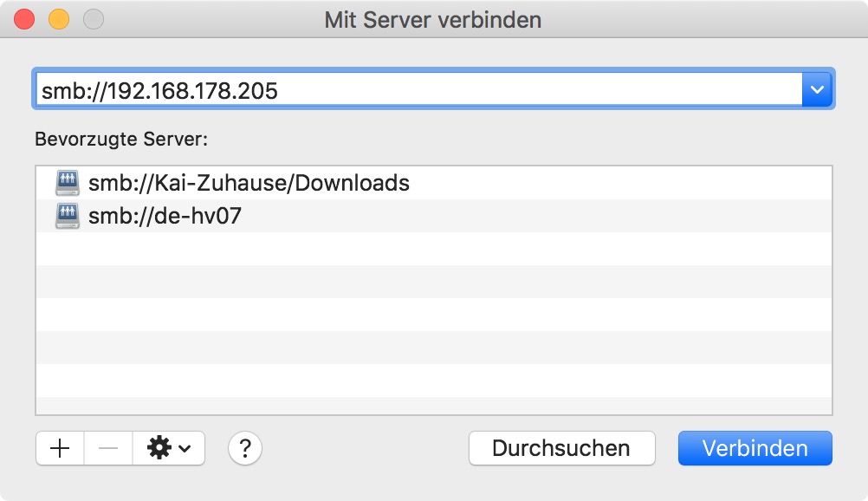868x501 pixels.
Task: Click the first empty row below smb://de-hv07
Action: (x=433, y=249)
